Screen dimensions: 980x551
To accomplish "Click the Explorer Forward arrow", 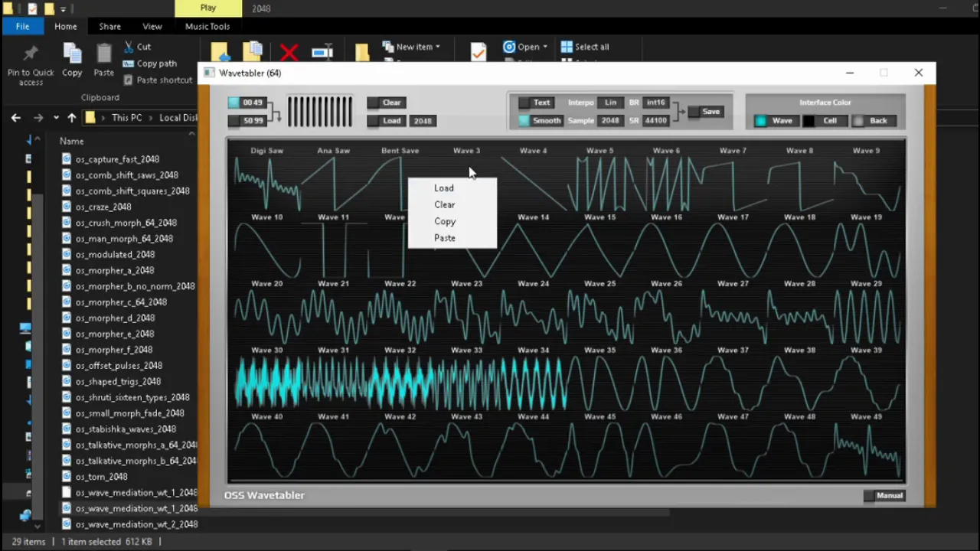I will point(38,118).
